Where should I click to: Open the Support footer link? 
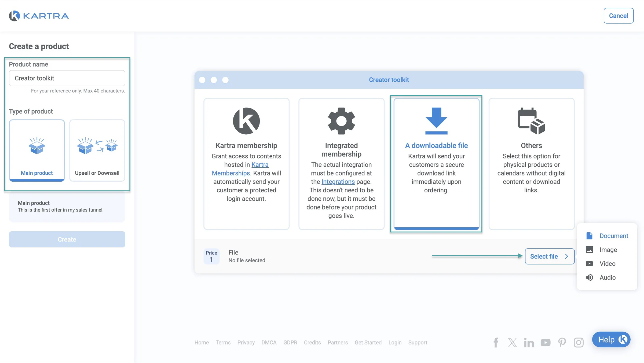pos(418,343)
